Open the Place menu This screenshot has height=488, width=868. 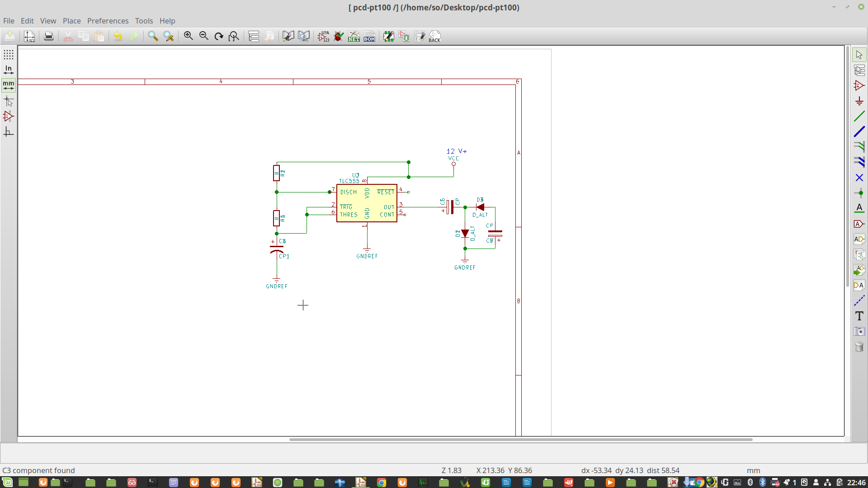[71, 21]
